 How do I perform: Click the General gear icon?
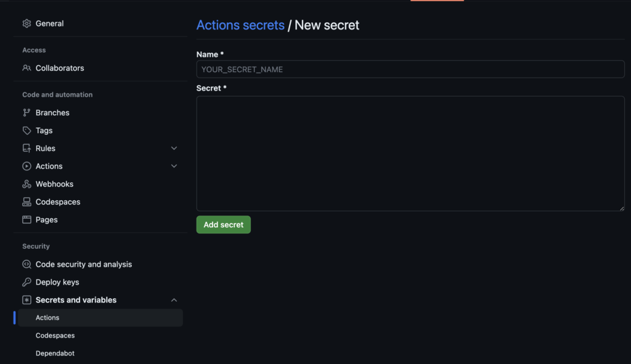point(26,23)
